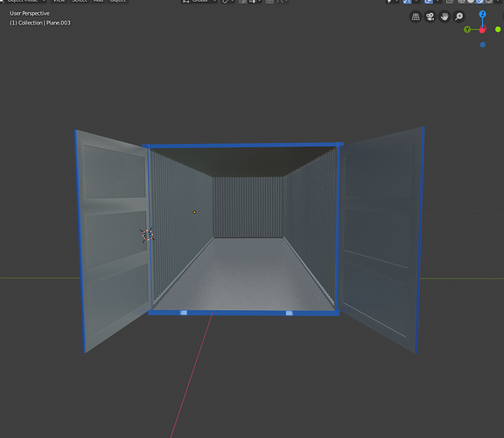
Task: Click the blue Z axis gizmo circle
Action: tap(482, 14)
